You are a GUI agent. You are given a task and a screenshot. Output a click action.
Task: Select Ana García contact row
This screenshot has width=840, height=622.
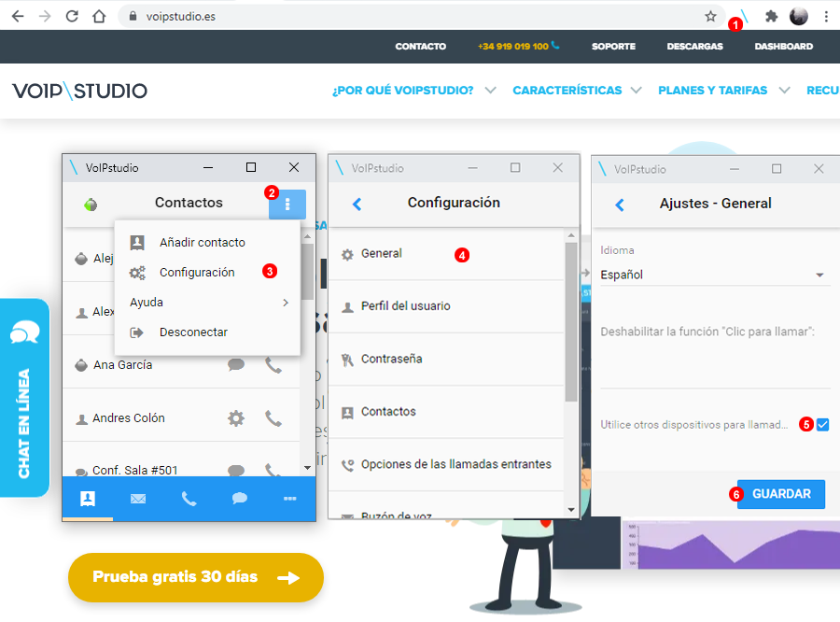click(x=182, y=364)
